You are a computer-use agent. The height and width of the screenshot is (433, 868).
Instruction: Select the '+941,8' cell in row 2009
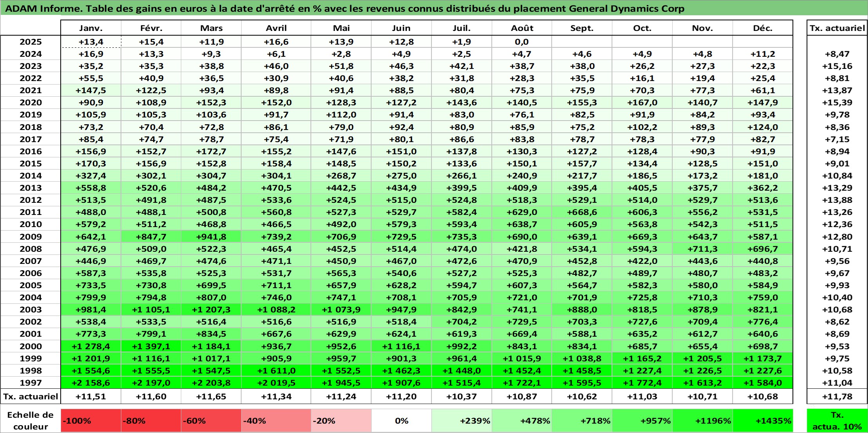click(x=211, y=237)
